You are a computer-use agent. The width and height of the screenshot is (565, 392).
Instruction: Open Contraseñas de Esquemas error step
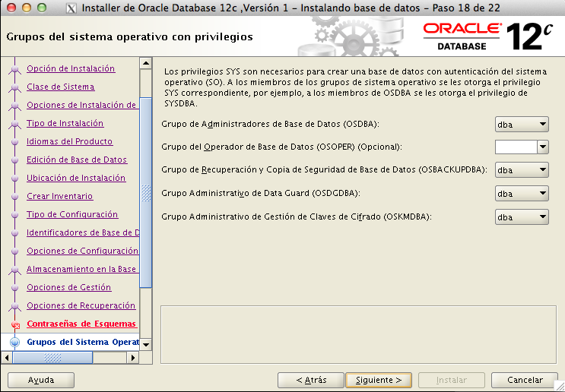(x=81, y=324)
